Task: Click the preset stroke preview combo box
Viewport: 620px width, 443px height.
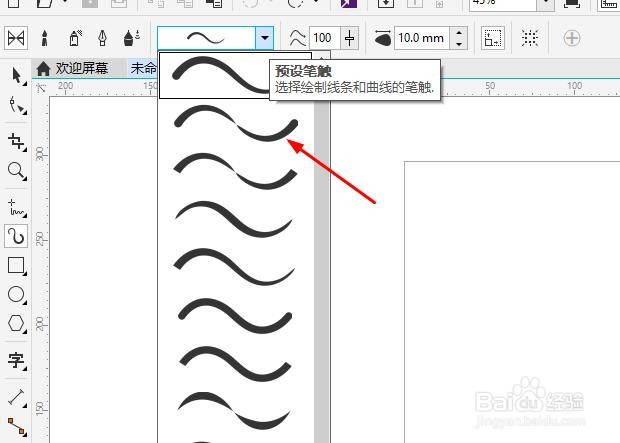Action: (x=206, y=38)
